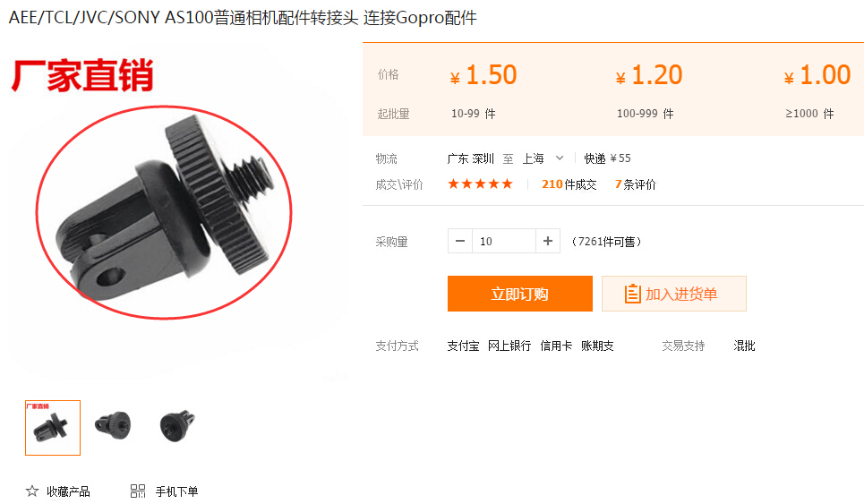Image resolution: width=864 pixels, height=504 pixels.
Task: Expand the 上海 destination dropdown arrow
Action: click(x=560, y=158)
